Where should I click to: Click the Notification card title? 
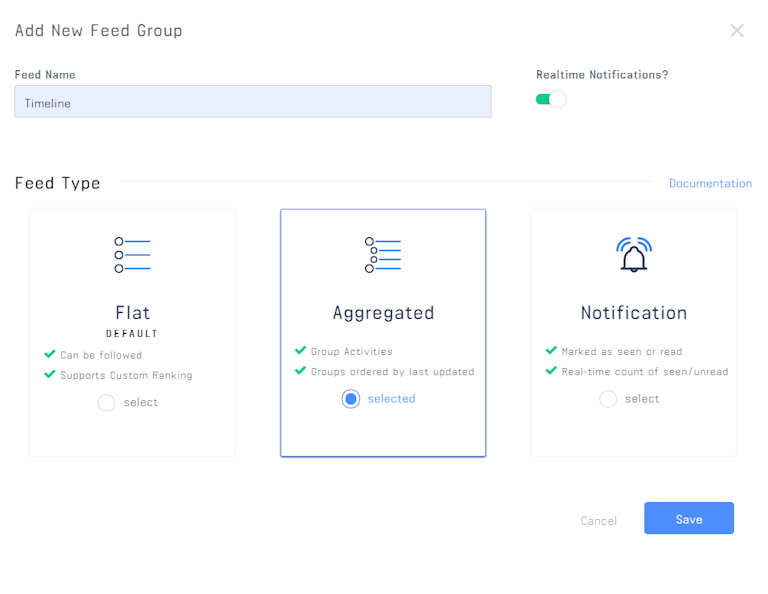tap(634, 313)
